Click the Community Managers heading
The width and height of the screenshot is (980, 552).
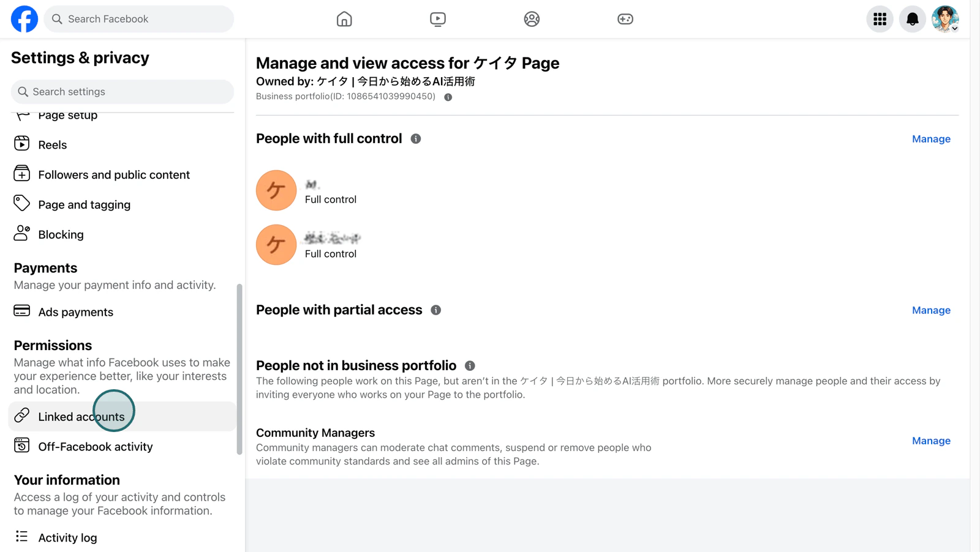[x=315, y=433]
